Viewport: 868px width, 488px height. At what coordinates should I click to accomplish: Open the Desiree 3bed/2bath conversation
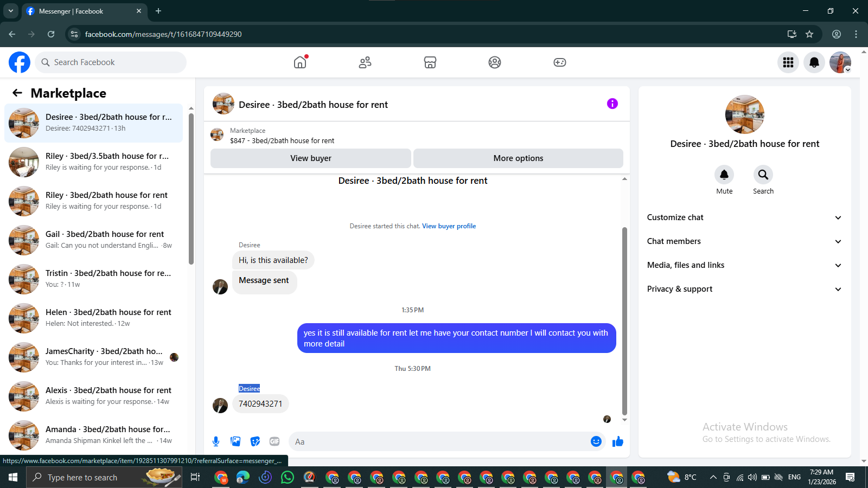pyautogui.click(x=93, y=123)
